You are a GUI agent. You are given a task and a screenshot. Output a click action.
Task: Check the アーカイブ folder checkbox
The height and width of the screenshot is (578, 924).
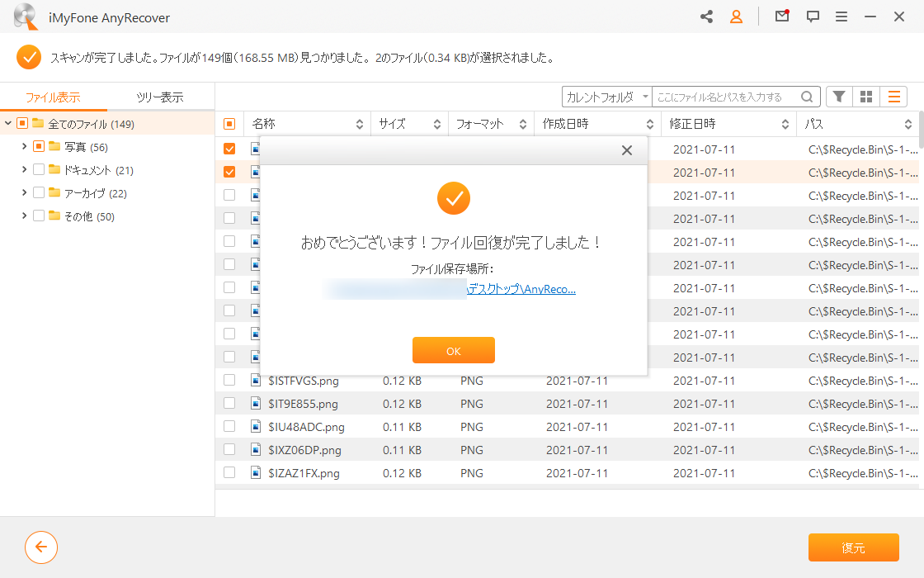click(x=39, y=193)
